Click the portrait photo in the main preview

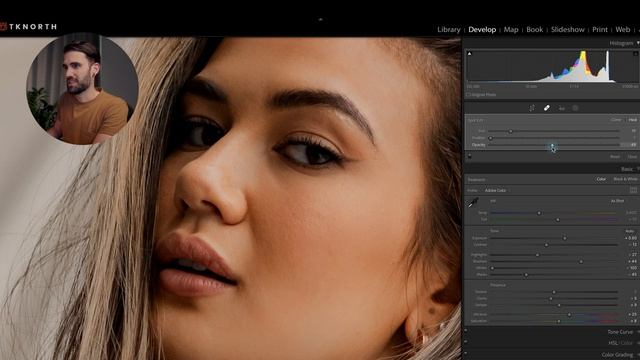coord(231,199)
